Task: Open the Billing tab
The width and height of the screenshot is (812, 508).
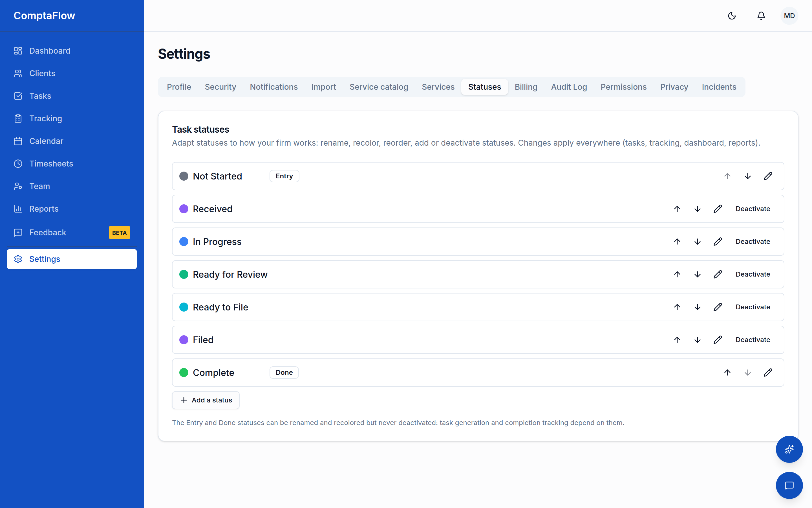Action: [x=526, y=87]
